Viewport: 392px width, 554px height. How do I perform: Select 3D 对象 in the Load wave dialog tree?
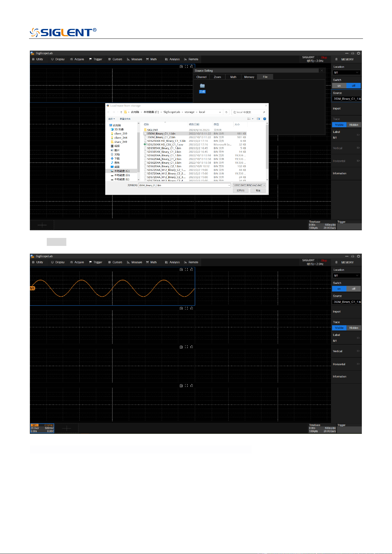click(x=117, y=129)
